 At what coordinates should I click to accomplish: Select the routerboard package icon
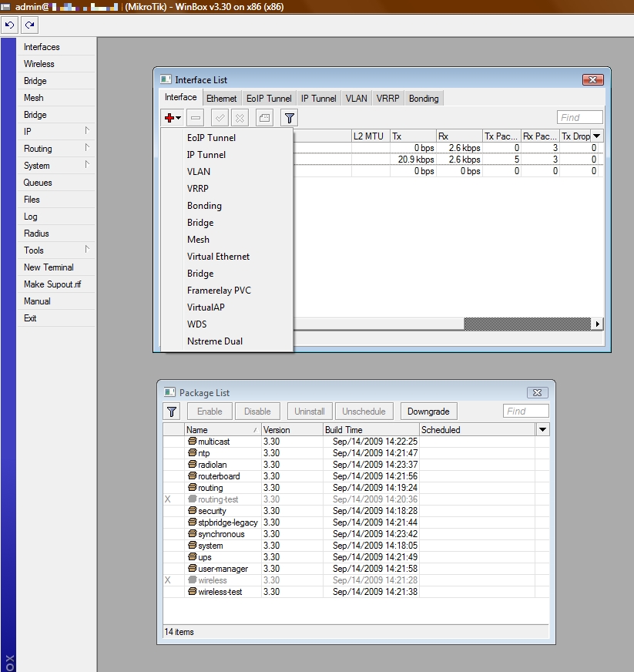(x=193, y=475)
